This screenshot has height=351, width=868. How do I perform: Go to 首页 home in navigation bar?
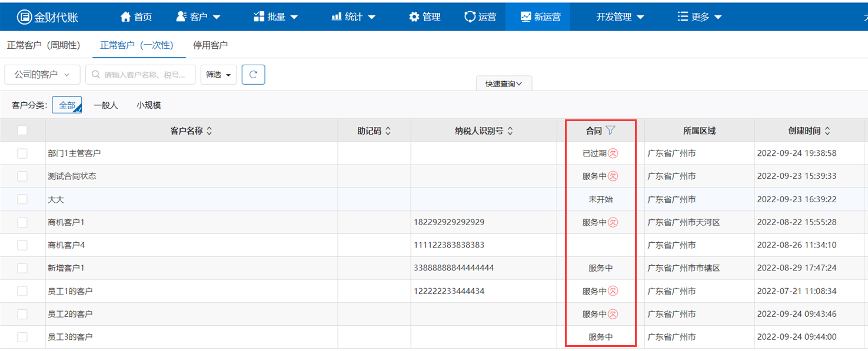pos(136,17)
